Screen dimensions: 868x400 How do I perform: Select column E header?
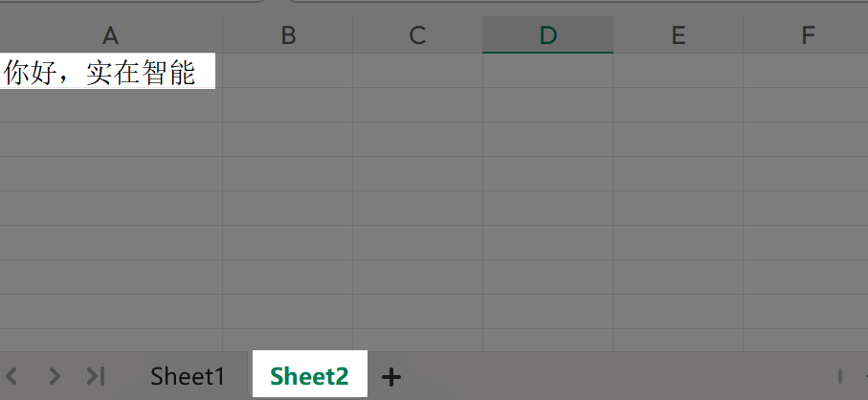click(x=678, y=35)
